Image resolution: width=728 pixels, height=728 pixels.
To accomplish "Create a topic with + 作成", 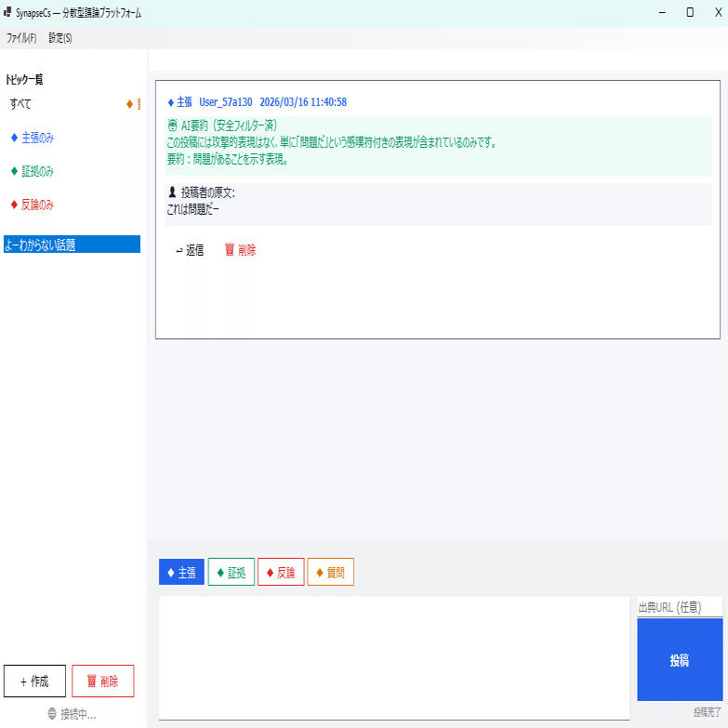I will [x=34, y=682].
